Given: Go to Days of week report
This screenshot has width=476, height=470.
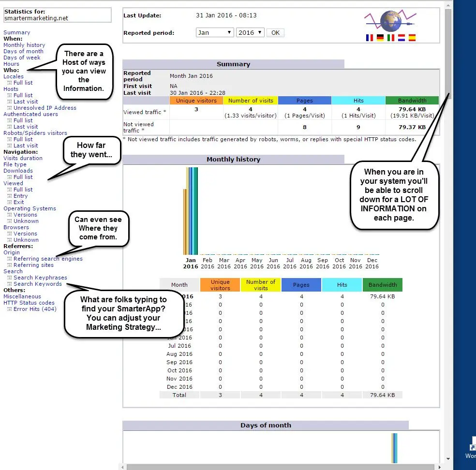Looking at the screenshot, I should pos(22,58).
